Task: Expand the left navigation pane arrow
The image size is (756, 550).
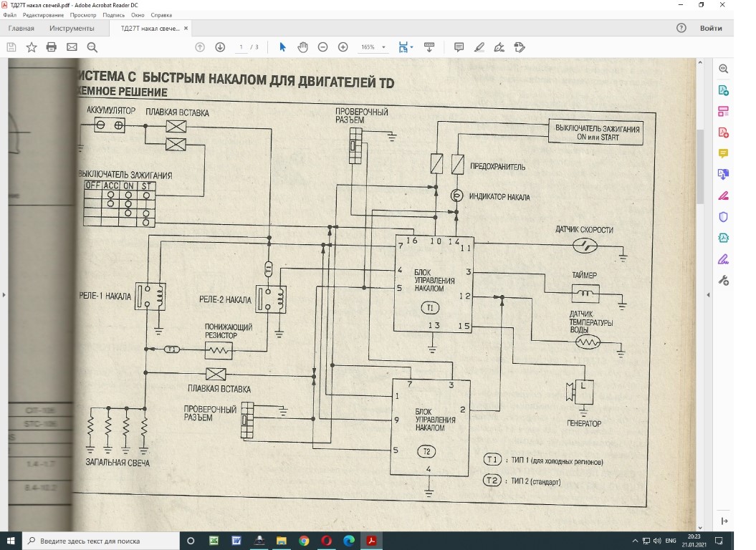Action: coord(4,294)
